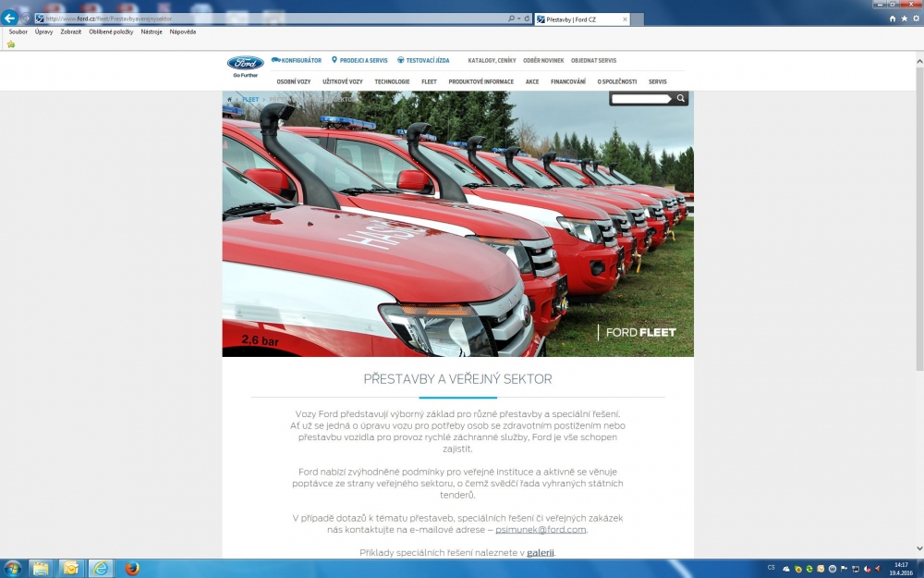Open the Úpravy menu

click(x=43, y=31)
